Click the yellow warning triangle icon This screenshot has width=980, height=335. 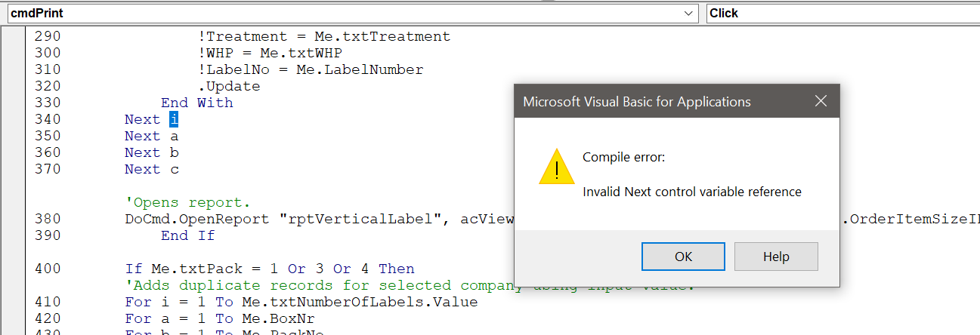pos(557,167)
